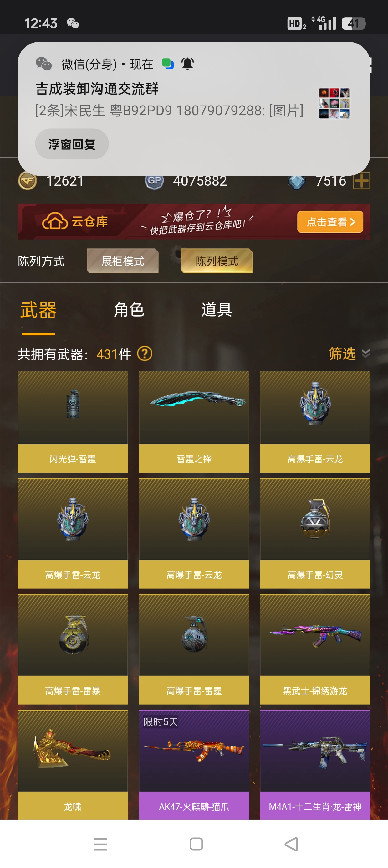
Task: Tap Android home square navigation icon
Action: pos(197,844)
